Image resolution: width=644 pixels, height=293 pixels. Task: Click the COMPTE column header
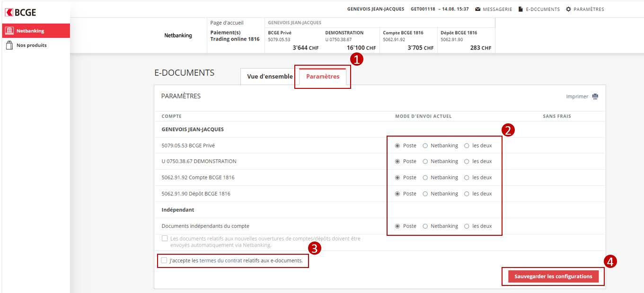pyautogui.click(x=172, y=116)
